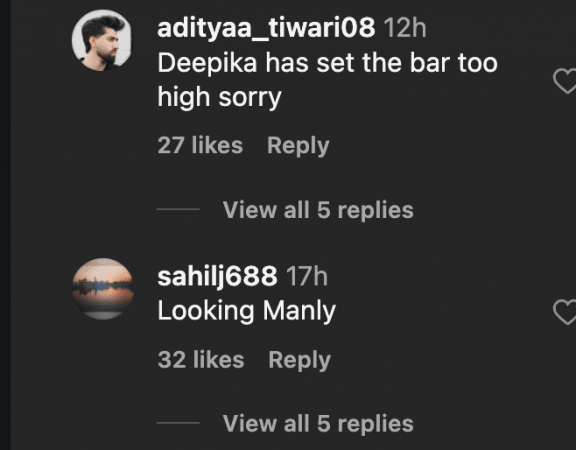The height and width of the screenshot is (450, 576).
Task: Select the 'Looking Manly' comment text
Action: pos(246,311)
